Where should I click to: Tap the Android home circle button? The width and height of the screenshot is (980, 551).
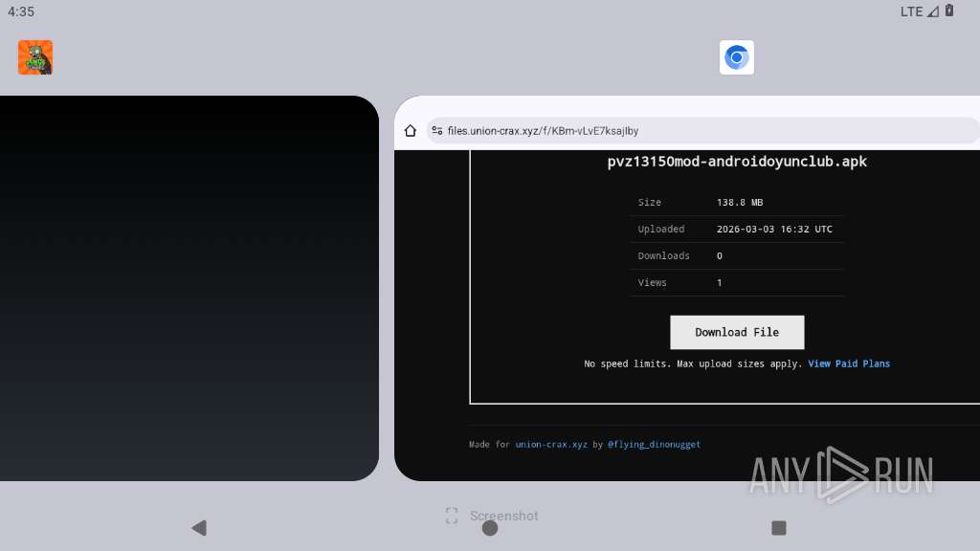tap(490, 528)
